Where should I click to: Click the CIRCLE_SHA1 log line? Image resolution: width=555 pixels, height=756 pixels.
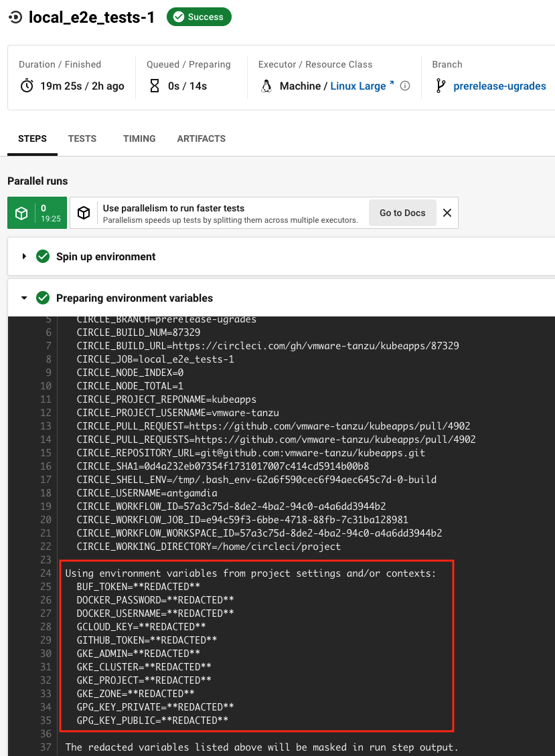tap(222, 466)
